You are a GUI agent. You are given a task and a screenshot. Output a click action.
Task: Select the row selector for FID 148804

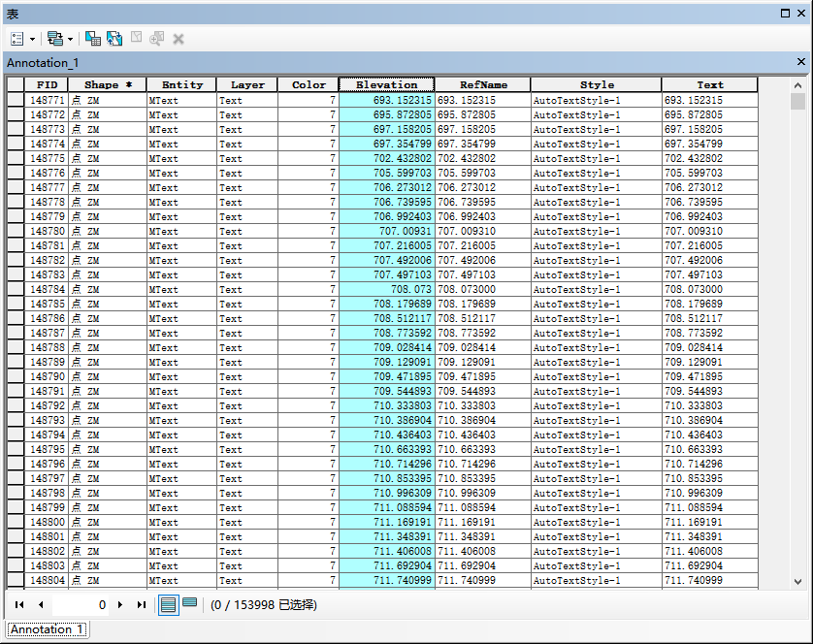(16, 580)
